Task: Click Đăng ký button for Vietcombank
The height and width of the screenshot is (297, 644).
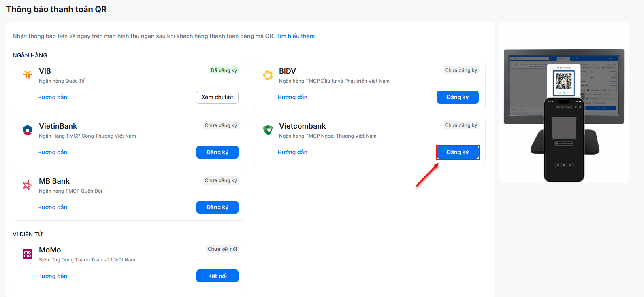Action: tap(458, 152)
